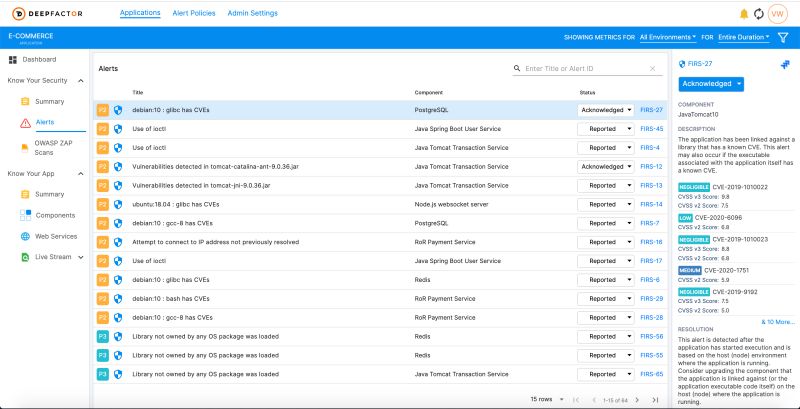The height and width of the screenshot is (409, 800).
Task: Open status dropdown for FIRS-7
Action: tap(606, 223)
